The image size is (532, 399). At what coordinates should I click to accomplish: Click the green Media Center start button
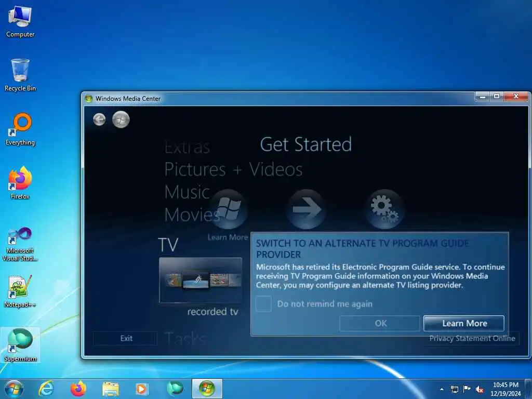[121, 119]
